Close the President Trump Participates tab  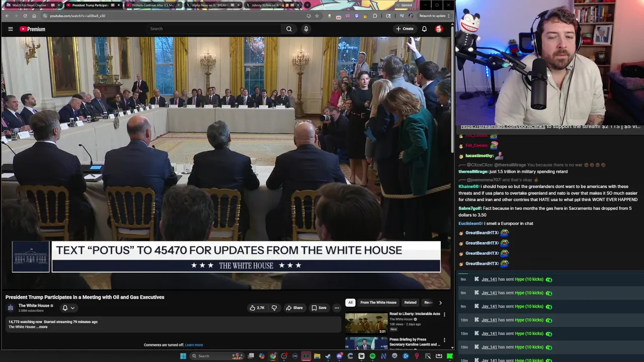pos(119,5)
